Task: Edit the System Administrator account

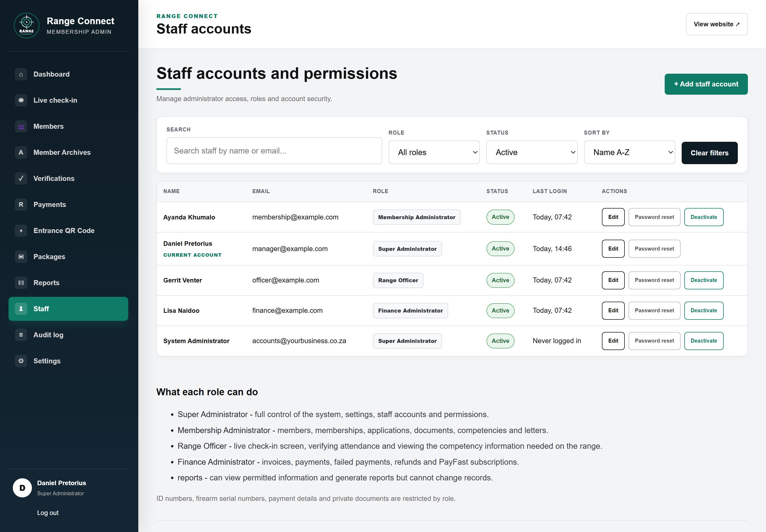Action: (613, 341)
